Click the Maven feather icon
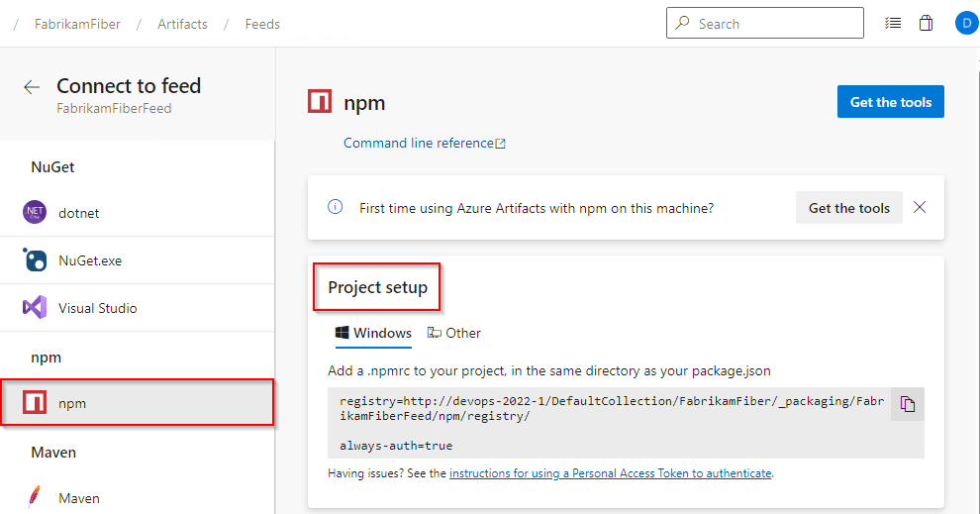Screen dimensions: 980x514 coord(35,498)
